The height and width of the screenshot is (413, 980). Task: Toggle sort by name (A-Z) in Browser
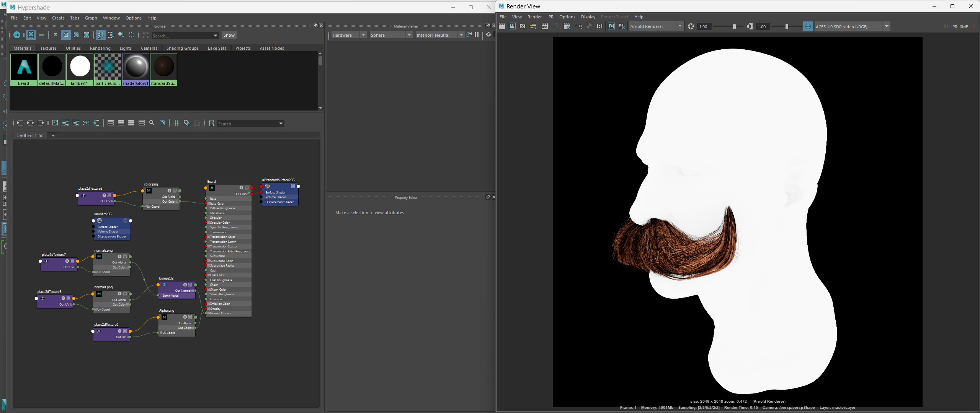click(100, 35)
